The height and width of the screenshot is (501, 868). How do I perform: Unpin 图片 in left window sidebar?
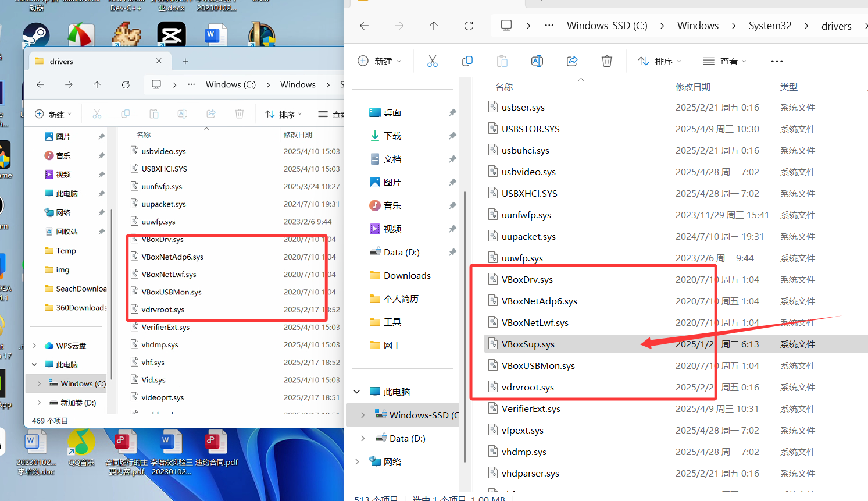point(102,137)
